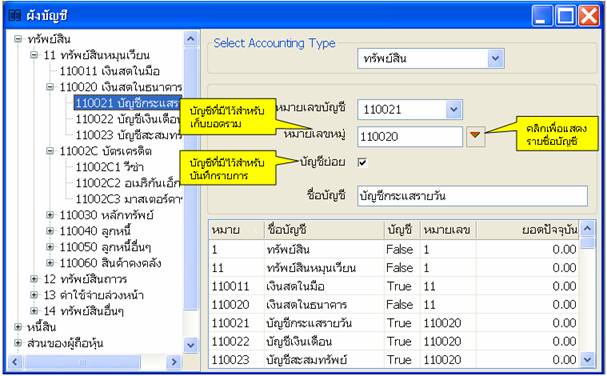This screenshot has height=376, width=607.
Task: Collapse the 11002C บัตรเครดิต node
Action: click(50, 151)
